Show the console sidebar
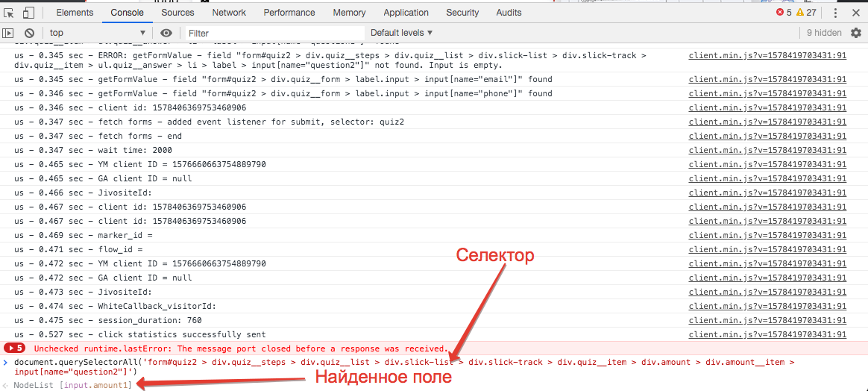 click(8, 33)
